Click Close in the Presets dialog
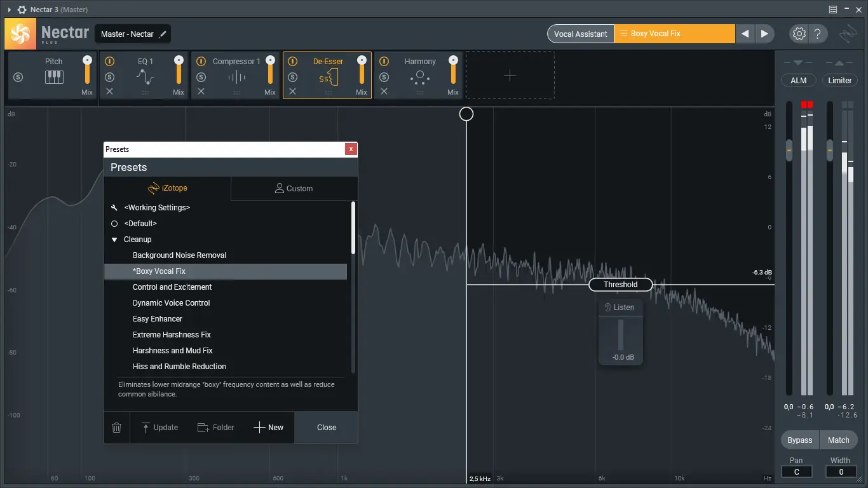 (327, 428)
